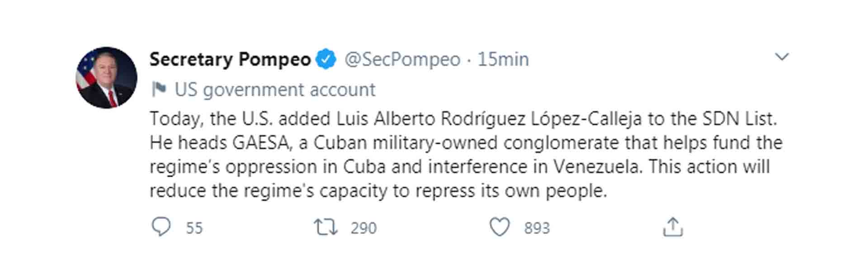868x277 pixels.
Task: Click the reply speech bubble icon
Action: [x=161, y=227]
